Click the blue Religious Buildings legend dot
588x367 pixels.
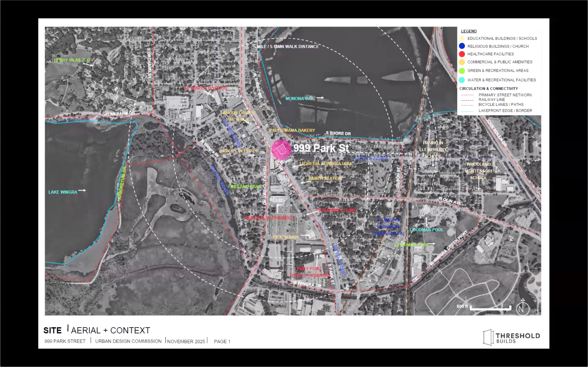click(462, 46)
